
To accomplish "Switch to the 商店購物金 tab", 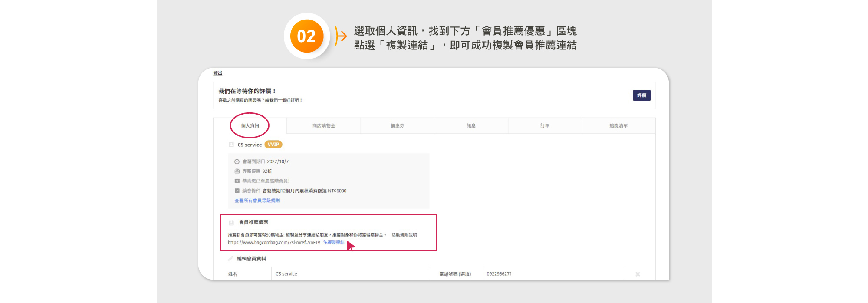I will point(324,125).
